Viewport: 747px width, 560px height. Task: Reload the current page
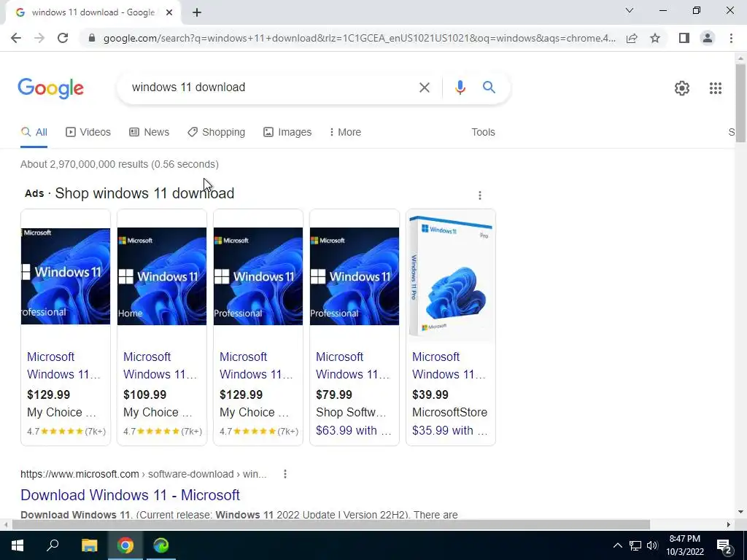[63, 38]
